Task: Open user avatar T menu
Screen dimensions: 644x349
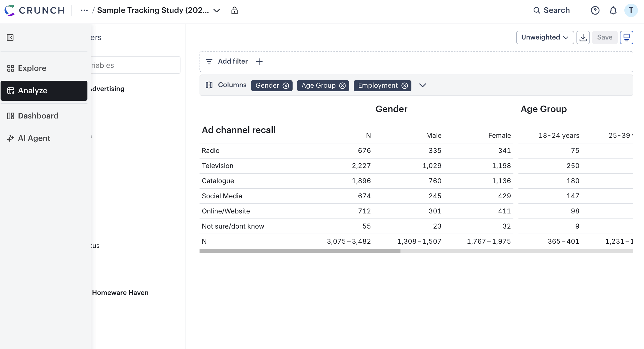Action: 631,10
